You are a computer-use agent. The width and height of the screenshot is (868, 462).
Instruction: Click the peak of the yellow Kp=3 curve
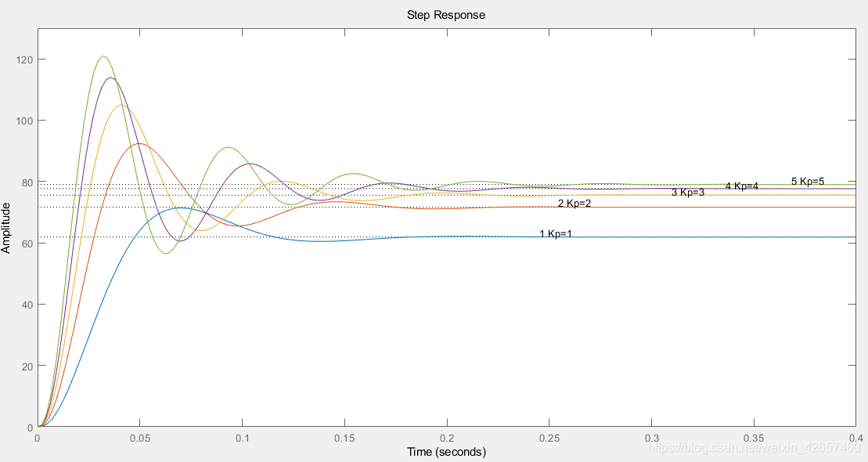coord(120,105)
